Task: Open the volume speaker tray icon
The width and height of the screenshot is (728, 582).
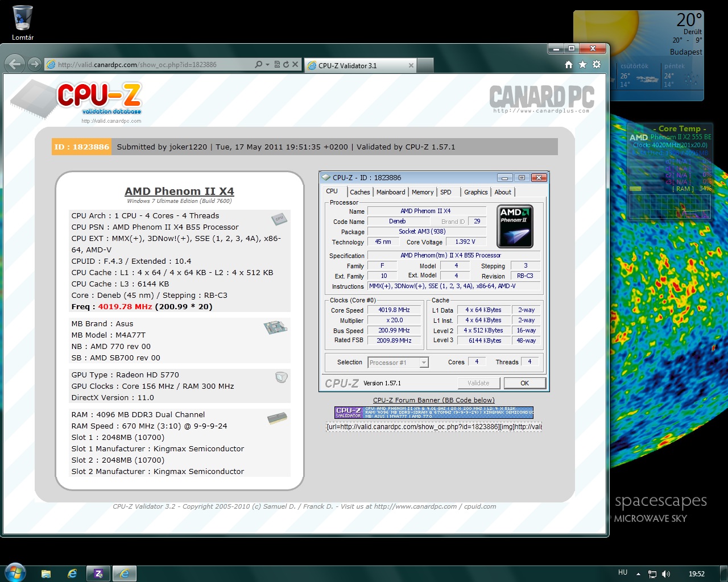Action: pyautogui.click(x=666, y=574)
